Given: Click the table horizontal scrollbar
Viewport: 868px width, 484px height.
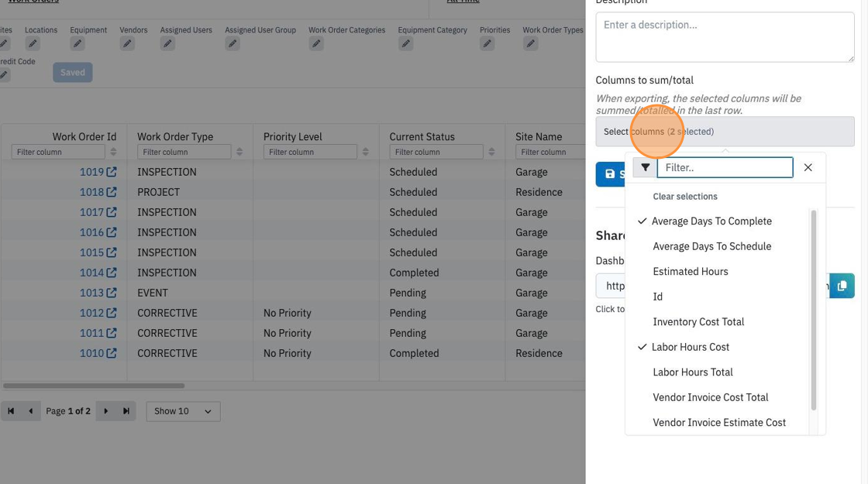Looking at the screenshot, I should click(x=94, y=386).
